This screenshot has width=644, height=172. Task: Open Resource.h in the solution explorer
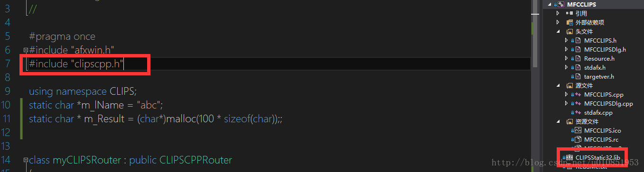pyautogui.click(x=599, y=58)
